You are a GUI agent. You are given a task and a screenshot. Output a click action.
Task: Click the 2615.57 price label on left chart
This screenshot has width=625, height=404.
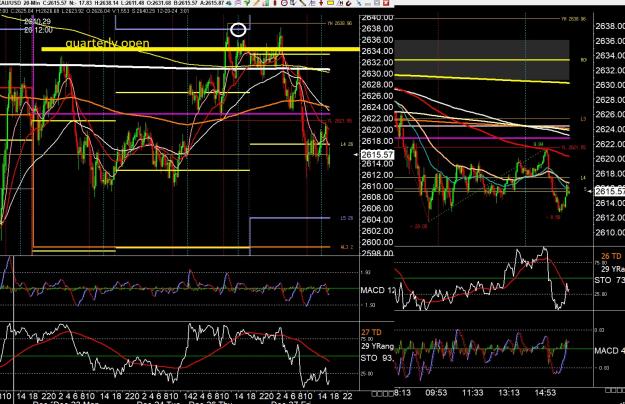377,155
